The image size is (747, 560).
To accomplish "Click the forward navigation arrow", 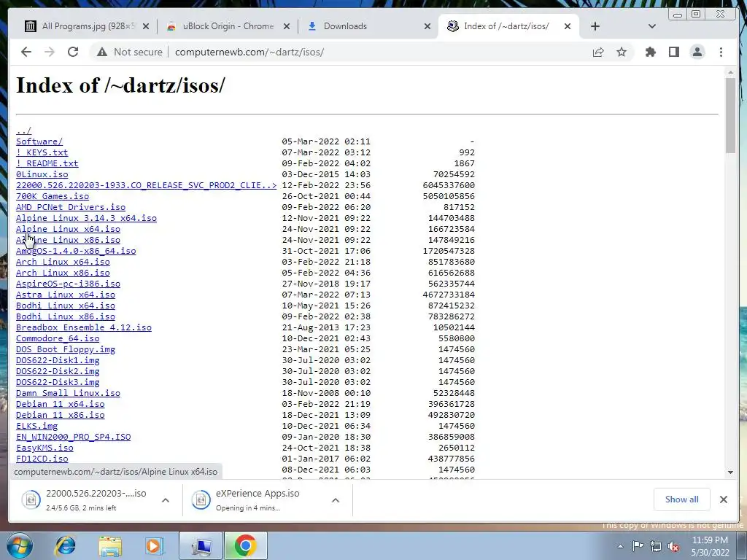I will point(50,52).
